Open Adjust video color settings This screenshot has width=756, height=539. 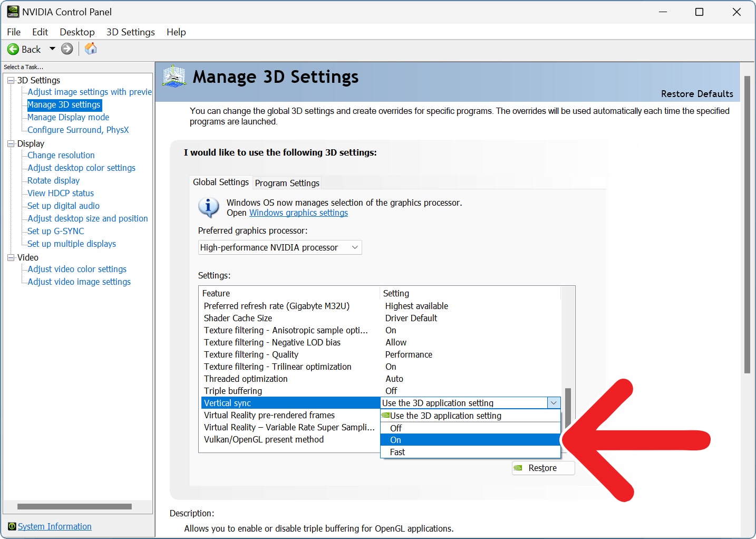pos(77,269)
